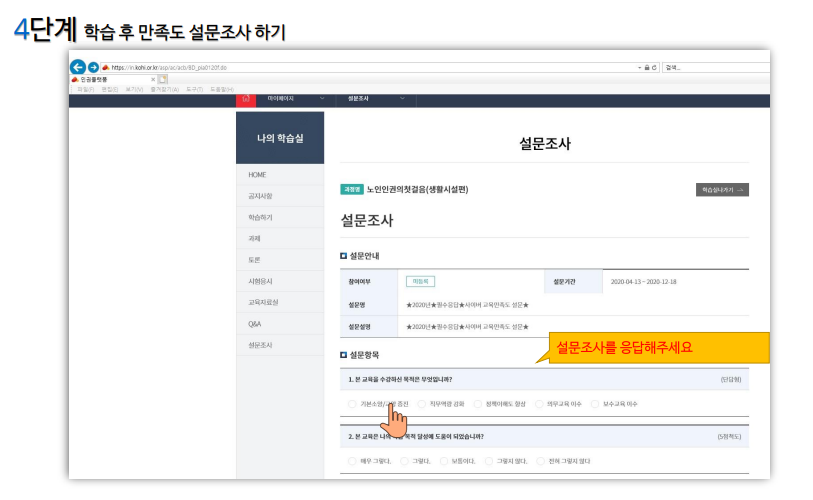This screenshot has width=813, height=500.
Task: Click question 1 본 교육을 수강하신 목적 text
Action: tap(400, 380)
